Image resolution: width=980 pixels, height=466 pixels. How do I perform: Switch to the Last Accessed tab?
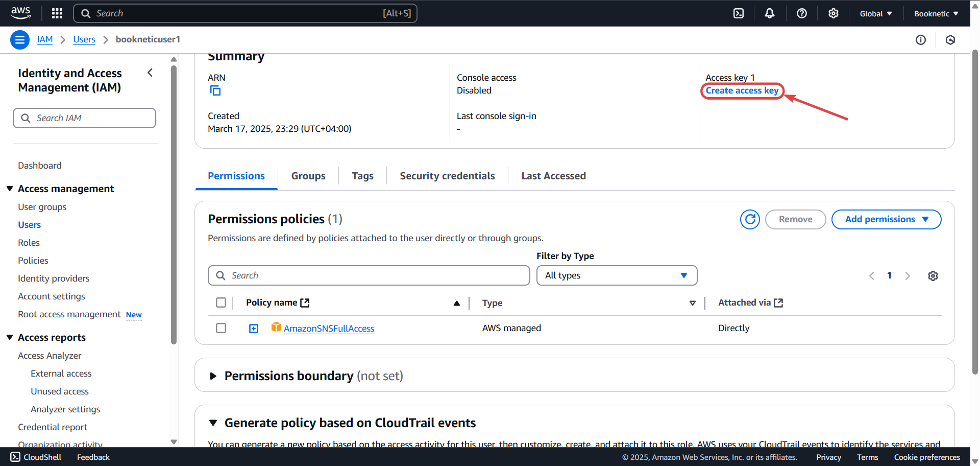[553, 176]
